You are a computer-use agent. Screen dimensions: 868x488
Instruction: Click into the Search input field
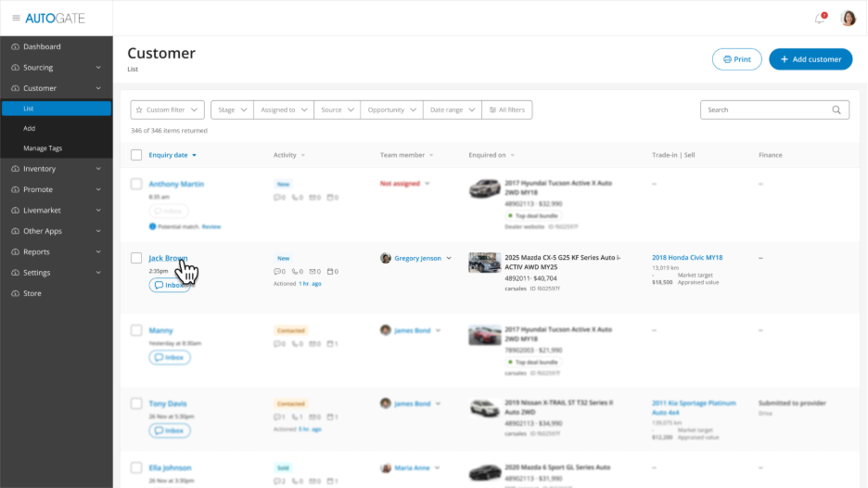(765, 109)
